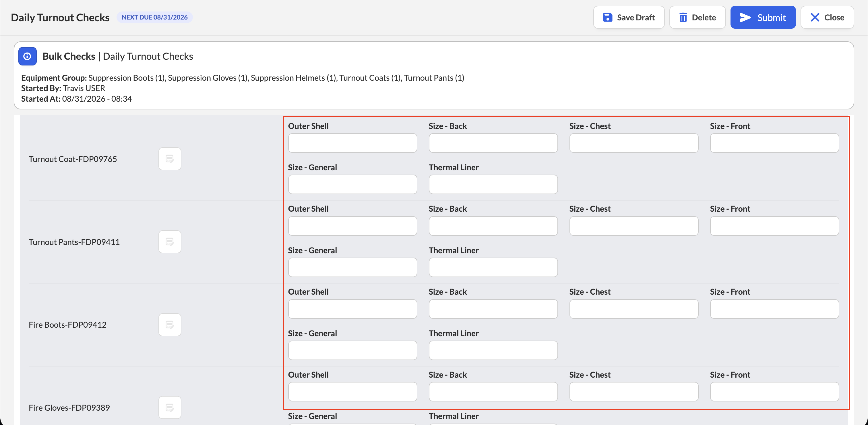This screenshot has height=425, width=868.
Task: Click the Started At 08/31/2026 - 08:34 line
Action: (x=76, y=99)
